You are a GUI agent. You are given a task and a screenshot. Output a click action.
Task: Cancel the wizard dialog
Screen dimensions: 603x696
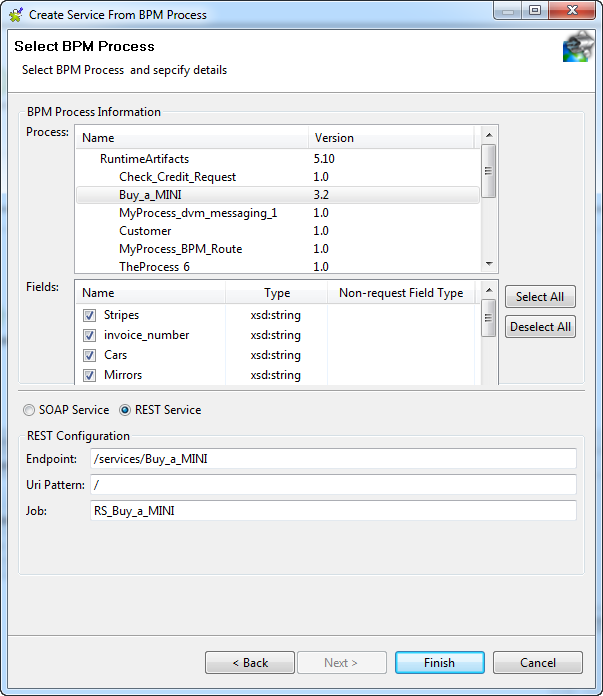(x=538, y=663)
